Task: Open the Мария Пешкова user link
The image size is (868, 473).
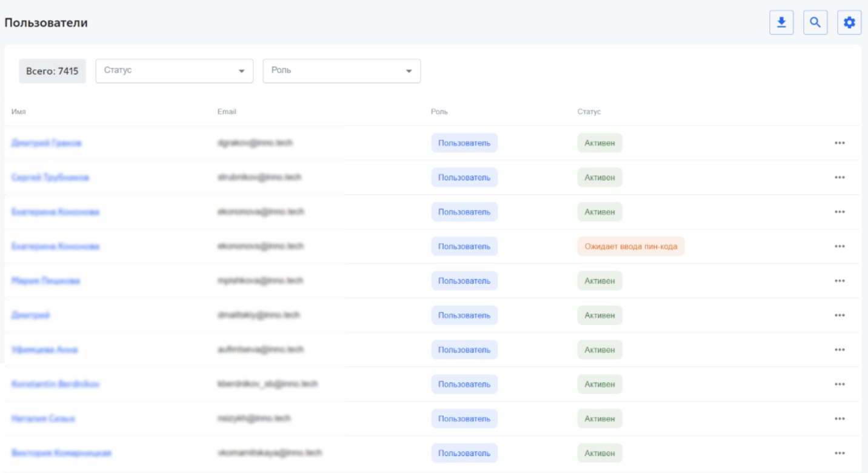Action: (45, 281)
